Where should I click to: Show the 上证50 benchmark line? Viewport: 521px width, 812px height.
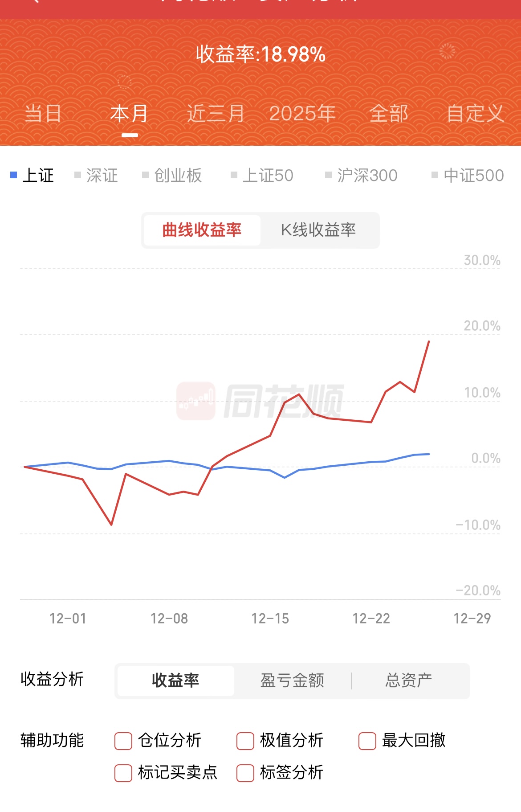262,176
